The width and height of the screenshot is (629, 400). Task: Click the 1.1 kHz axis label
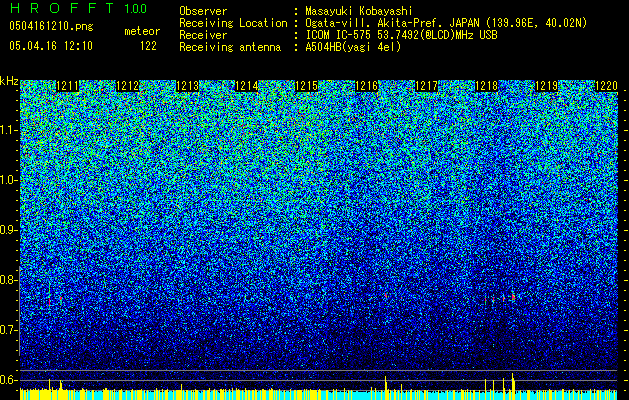[x=8, y=130]
